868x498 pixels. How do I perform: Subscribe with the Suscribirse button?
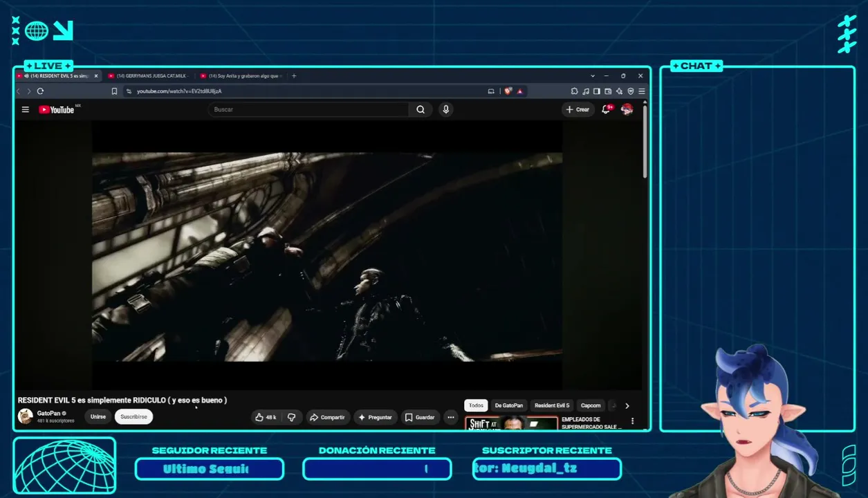(133, 417)
